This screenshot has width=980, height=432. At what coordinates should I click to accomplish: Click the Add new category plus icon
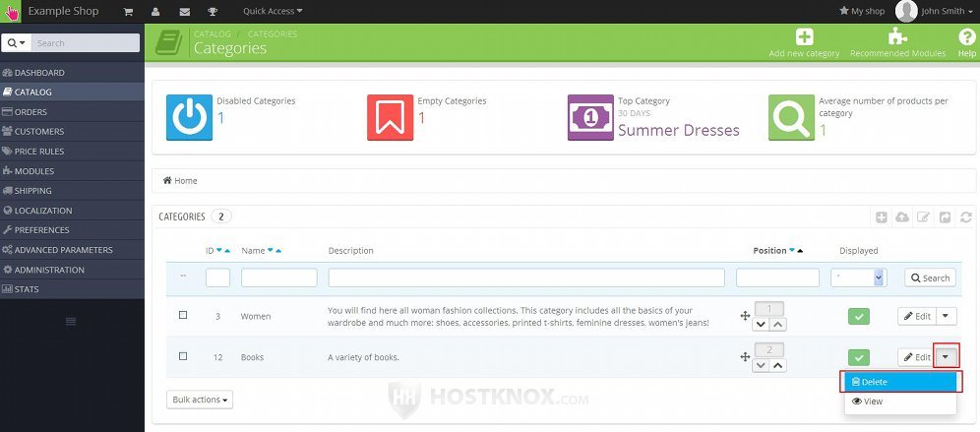click(x=805, y=36)
